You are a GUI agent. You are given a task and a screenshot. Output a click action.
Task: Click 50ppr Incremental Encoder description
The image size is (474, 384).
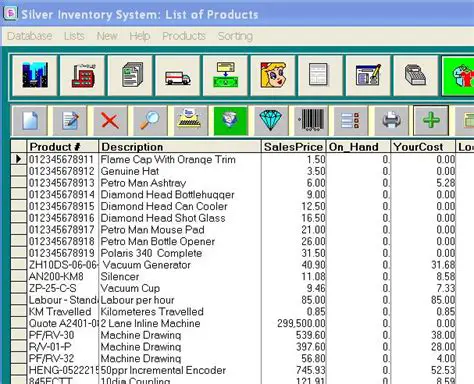[180, 370]
